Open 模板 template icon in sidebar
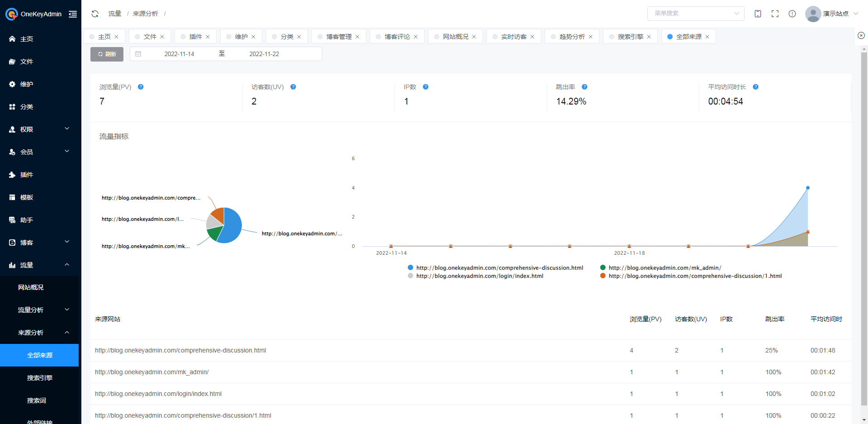Image resolution: width=868 pixels, height=424 pixels. [x=12, y=197]
